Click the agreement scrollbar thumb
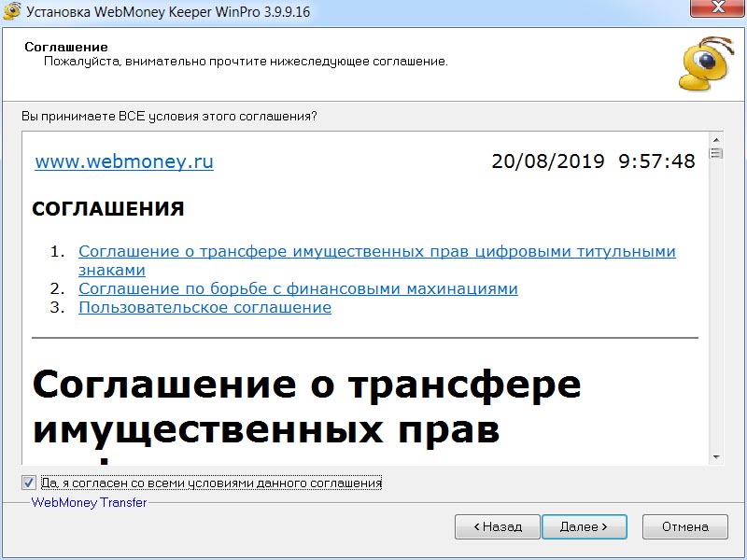The image size is (747, 560). click(x=716, y=153)
